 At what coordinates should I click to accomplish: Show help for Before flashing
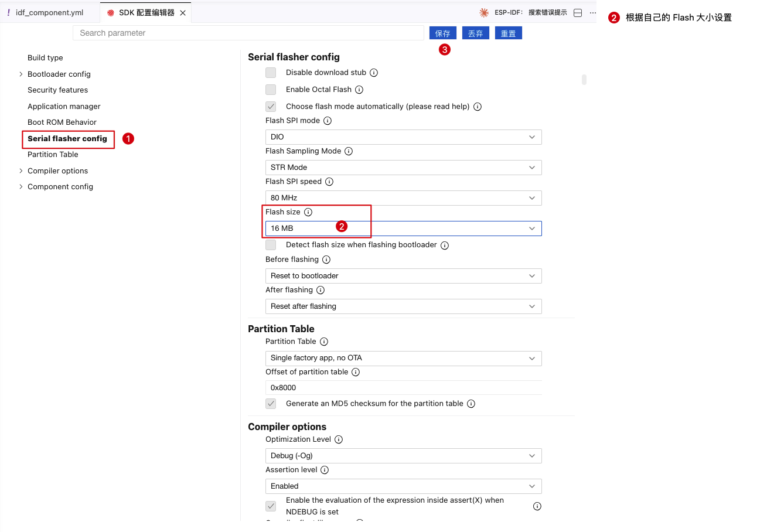[x=326, y=260]
